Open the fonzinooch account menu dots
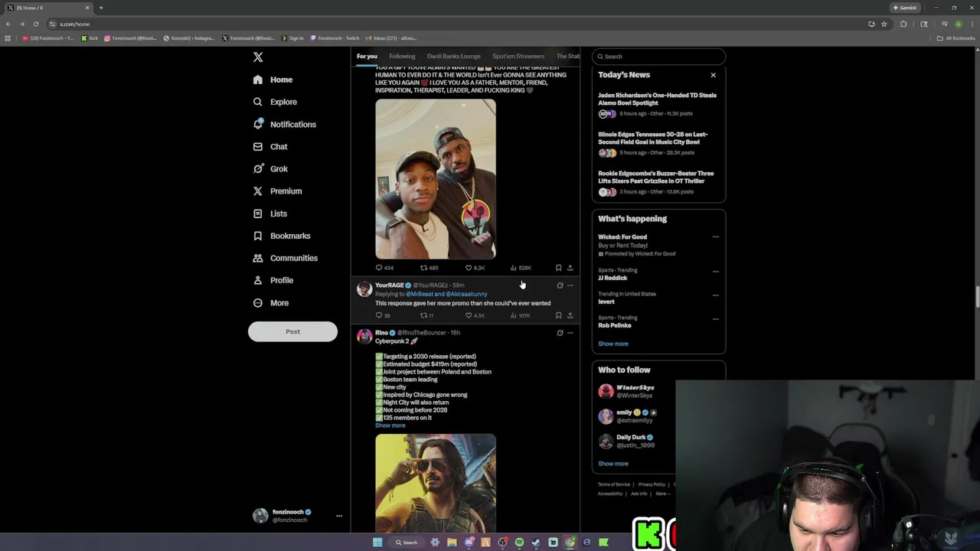The image size is (980, 551). pyautogui.click(x=339, y=516)
